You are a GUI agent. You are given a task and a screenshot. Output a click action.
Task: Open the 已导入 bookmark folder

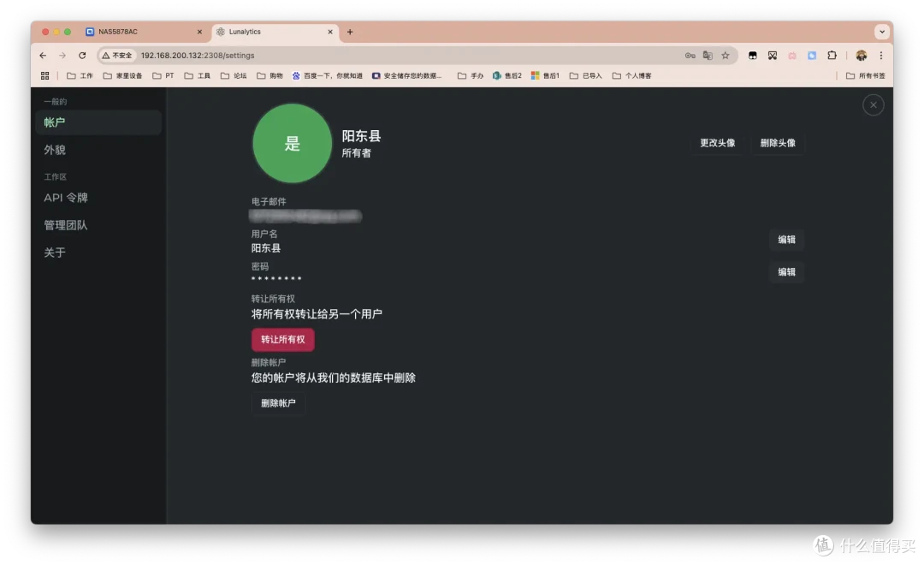click(586, 75)
